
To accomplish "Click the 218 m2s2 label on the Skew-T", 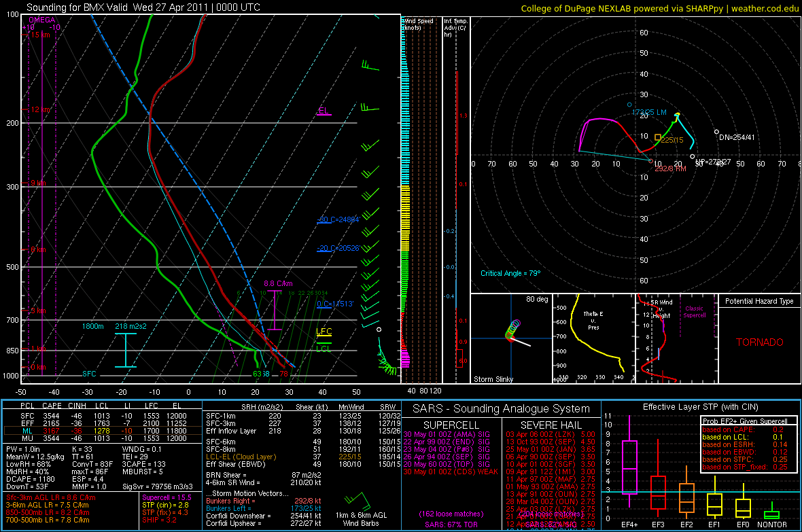I will (130, 326).
